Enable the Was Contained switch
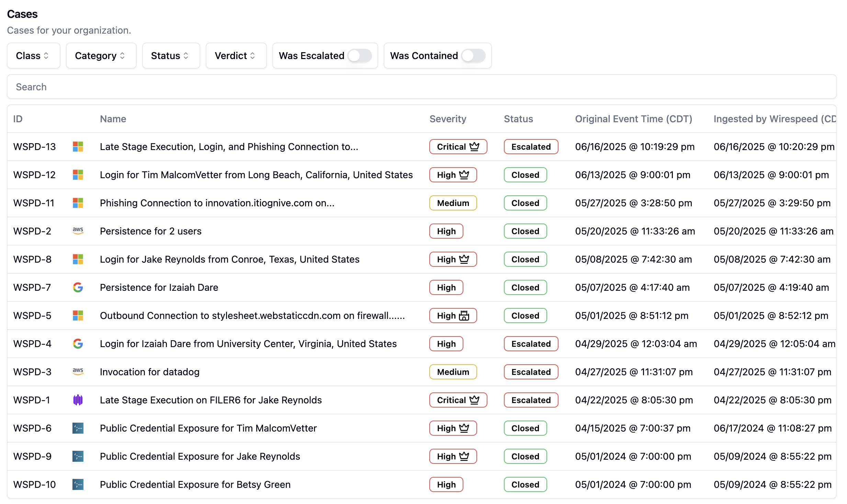This screenshot has width=847, height=504. coord(473,56)
